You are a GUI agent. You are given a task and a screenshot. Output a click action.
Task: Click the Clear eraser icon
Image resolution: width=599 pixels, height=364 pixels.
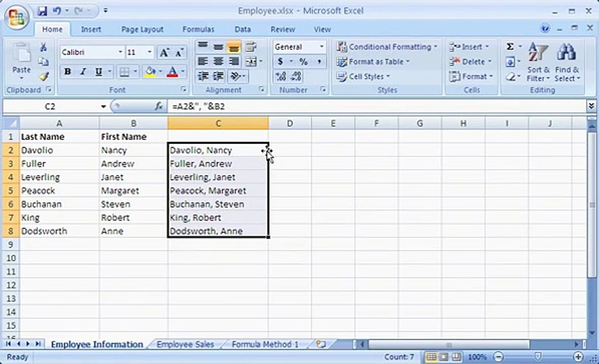coord(510,77)
